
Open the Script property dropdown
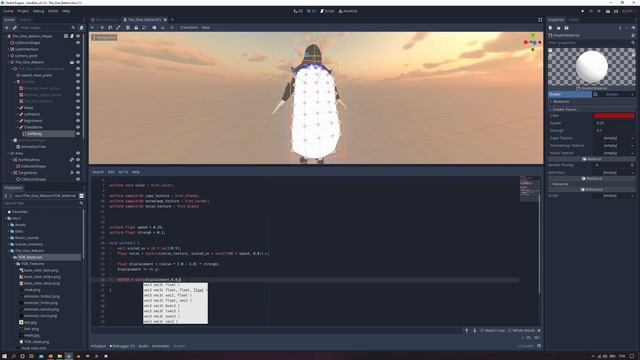633,196
